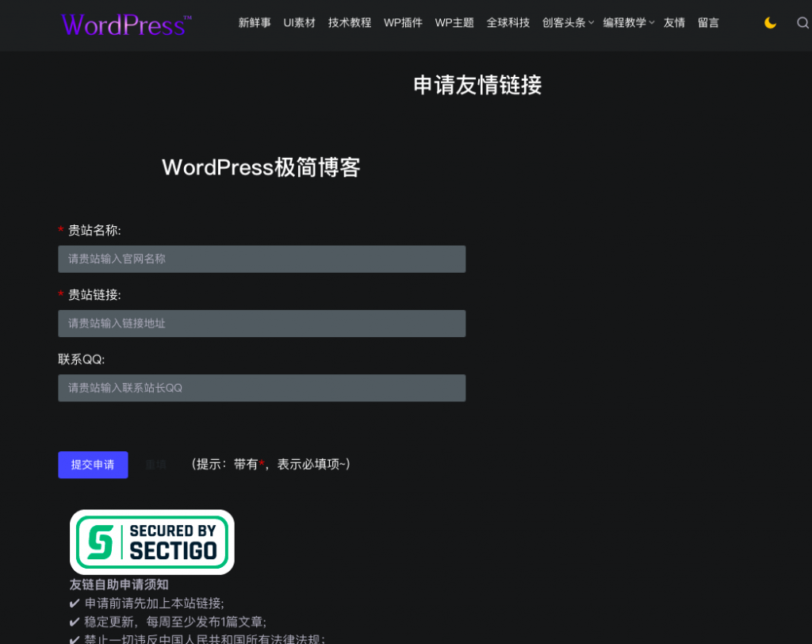Click the 申请前请先加上本站链接 rule text
This screenshot has height=644, width=812.
(x=155, y=604)
